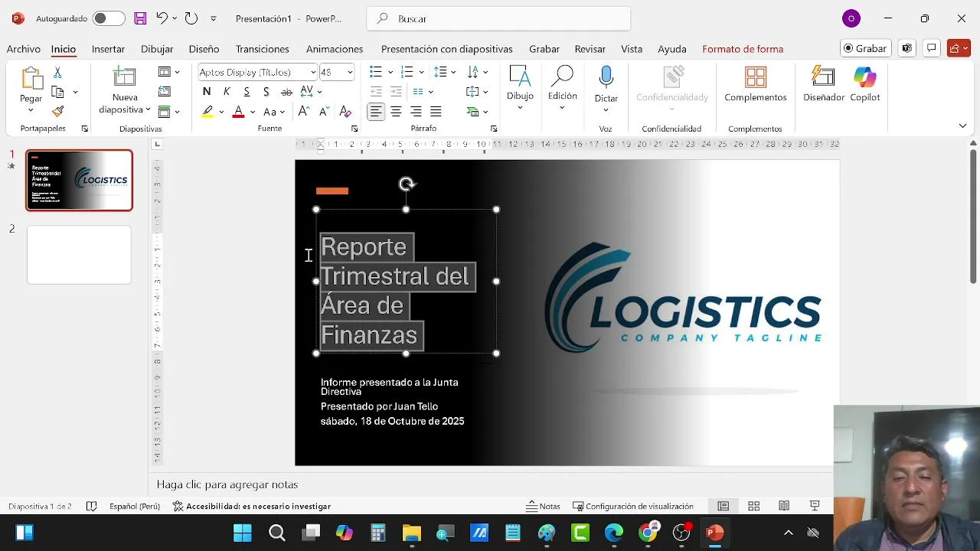Open the font color dropdown arrow

[x=253, y=112]
